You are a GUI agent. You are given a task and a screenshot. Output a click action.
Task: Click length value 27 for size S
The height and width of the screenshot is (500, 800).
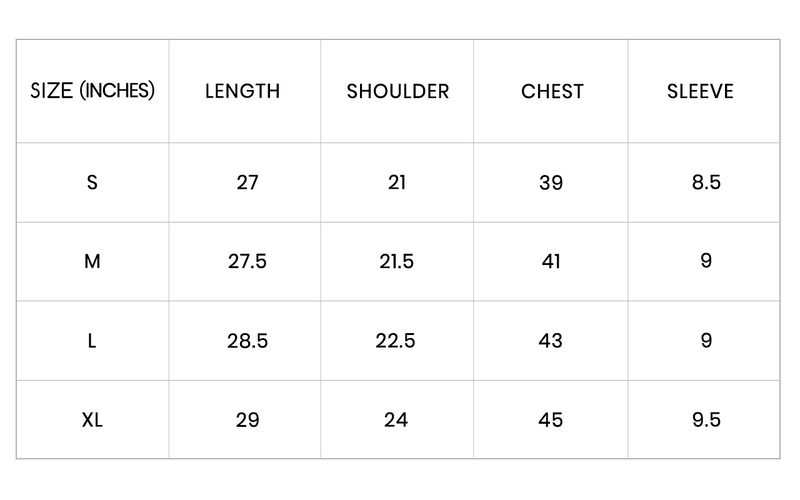(x=247, y=183)
